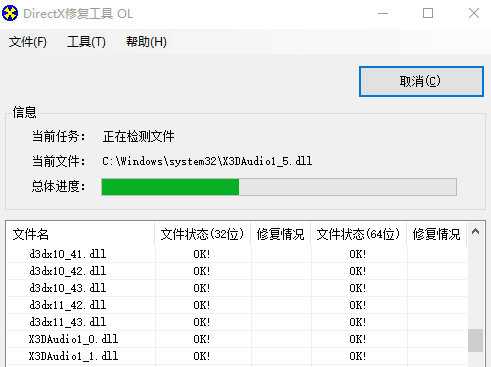Maximize the DirectX repair tool window
This screenshot has width=491, height=367.
[428, 14]
